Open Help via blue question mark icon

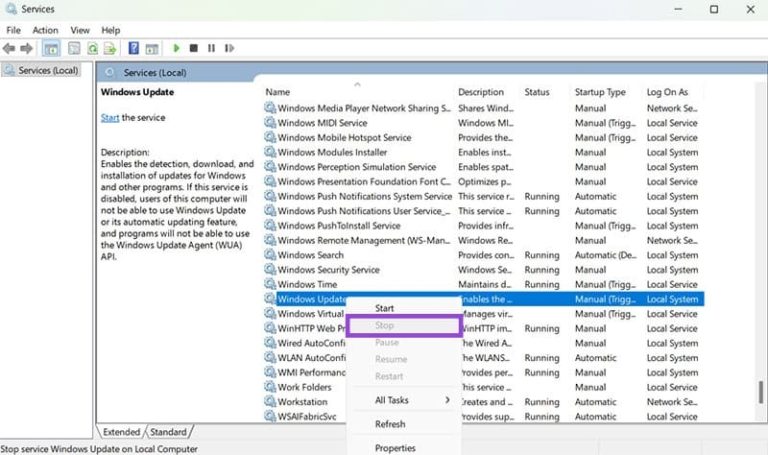click(x=133, y=48)
